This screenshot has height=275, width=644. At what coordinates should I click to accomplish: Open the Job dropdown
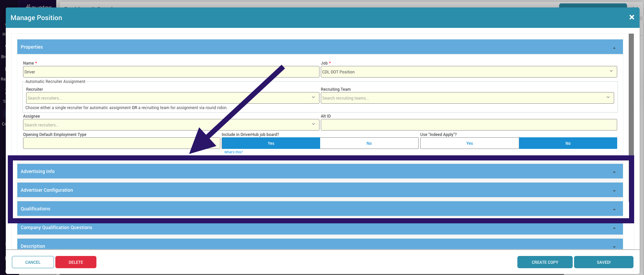tap(611, 71)
